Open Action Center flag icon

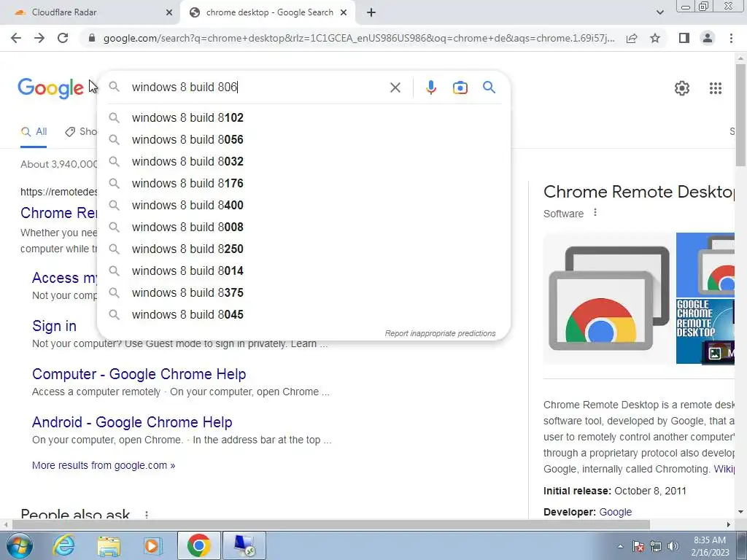tap(638, 546)
